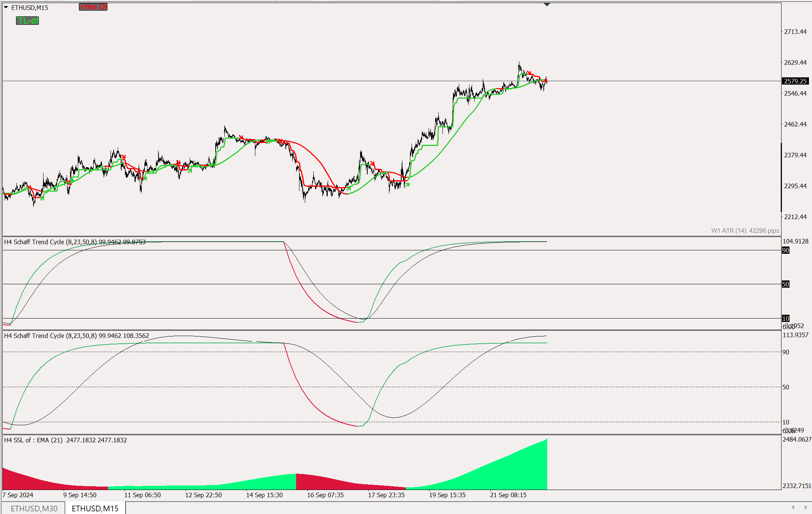The width and height of the screenshot is (812, 514).
Task: Select the ETHUSD,M15 chart tab
Action: [95, 508]
